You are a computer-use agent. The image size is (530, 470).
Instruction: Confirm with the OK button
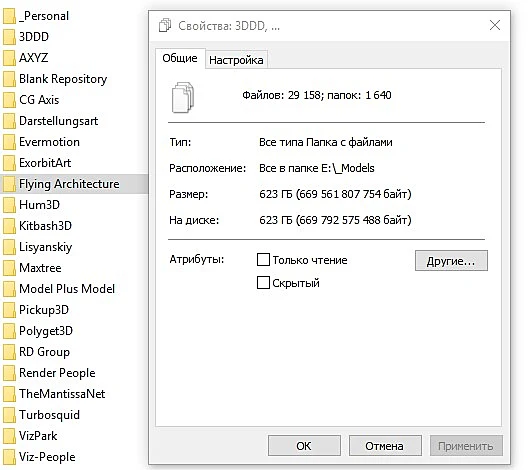[x=304, y=446]
